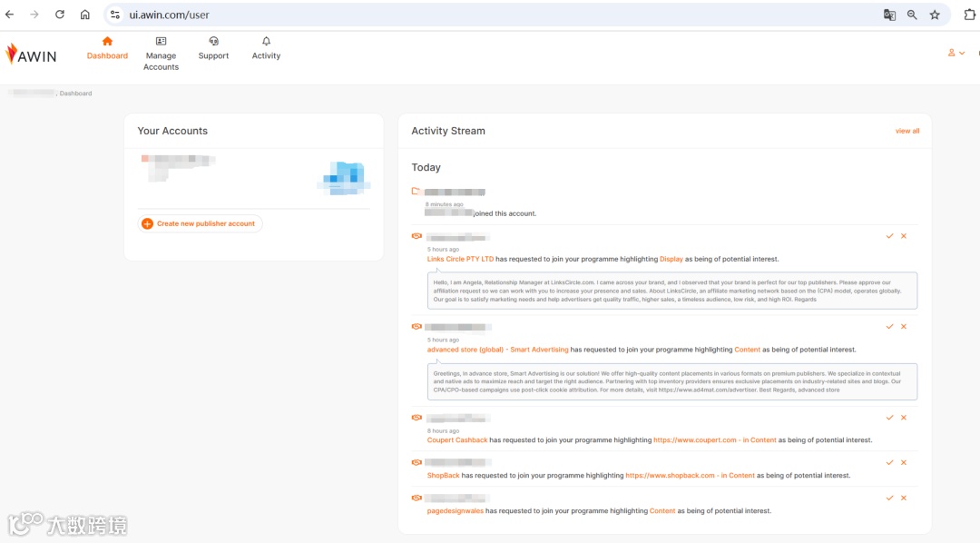Click the handshake icon on Links Circle entry
Image resolution: width=980 pixels, height=543 pixels.
click(416, 236)
